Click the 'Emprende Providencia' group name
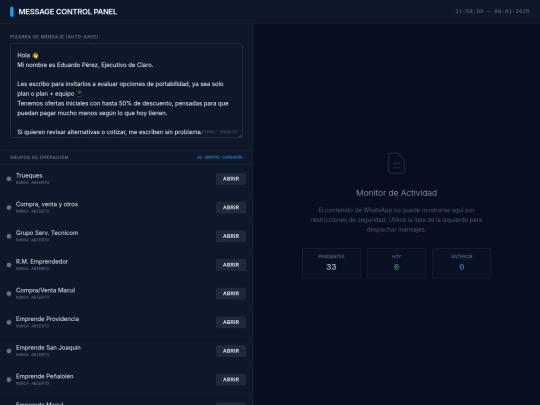 pos(48,319)
